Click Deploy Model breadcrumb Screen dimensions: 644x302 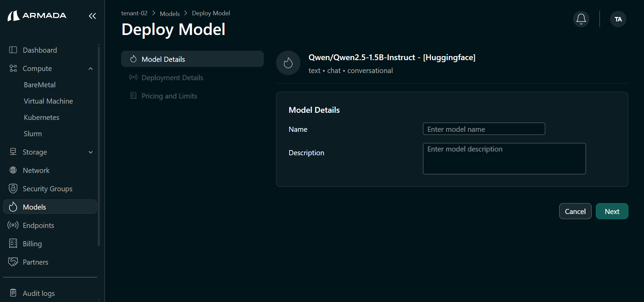click(211, 13)
